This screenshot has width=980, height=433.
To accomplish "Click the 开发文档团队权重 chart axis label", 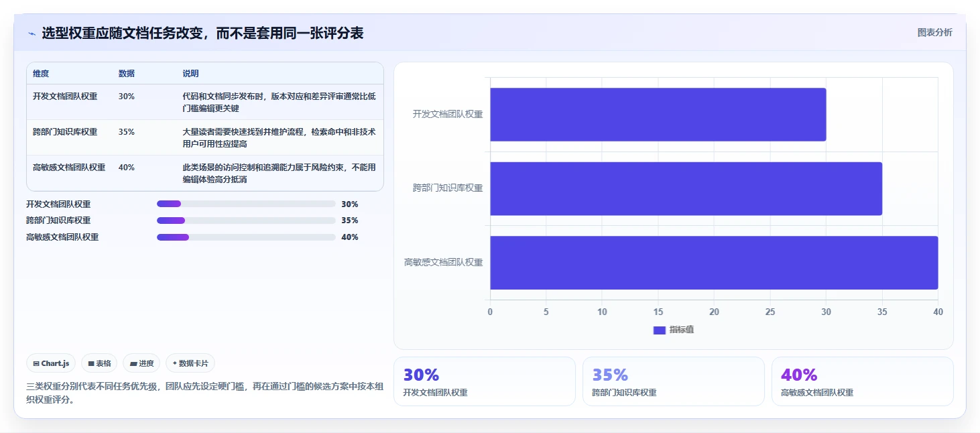I will (448, 115).
